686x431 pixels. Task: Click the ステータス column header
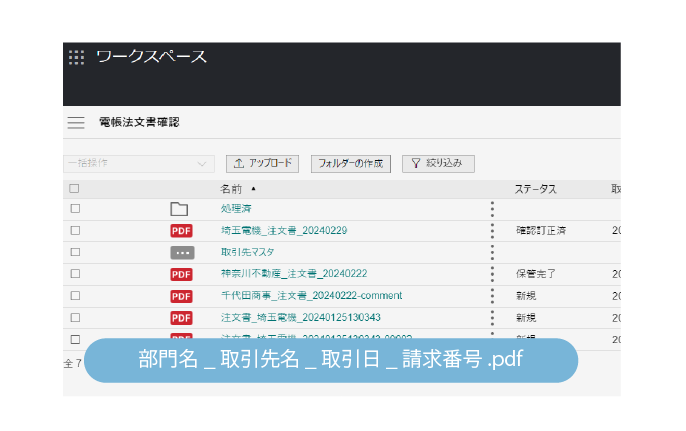click(x=536, y=189)
